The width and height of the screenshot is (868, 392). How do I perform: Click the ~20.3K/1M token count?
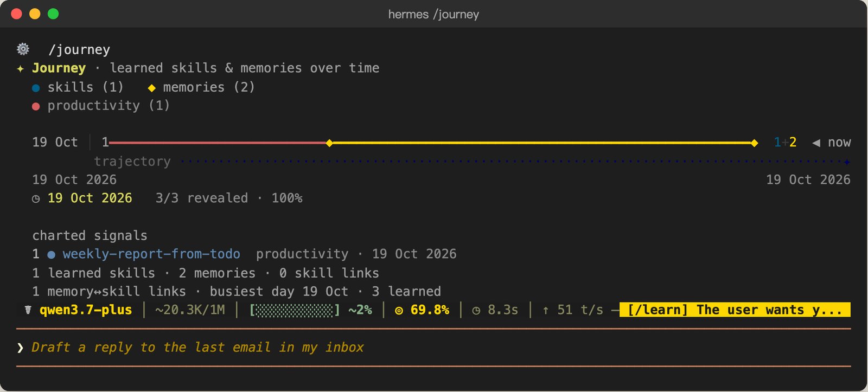[190, 310]
